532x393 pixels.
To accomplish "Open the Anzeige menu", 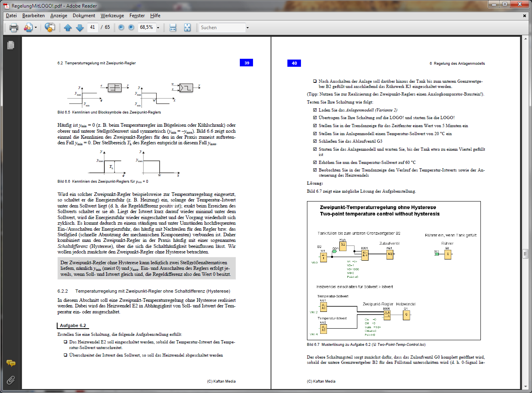I will tap(59, 16).
